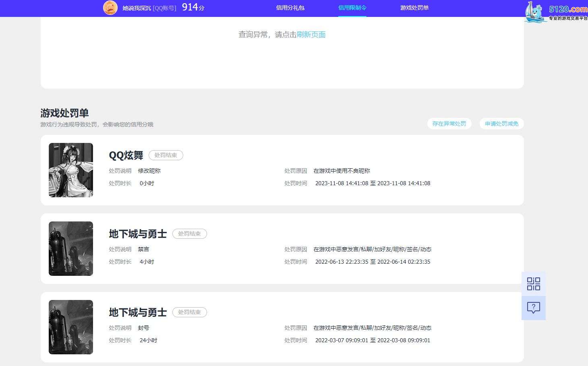Click the 刷新页面 link
This screenshot has height=366, width=588.
point(311,35)
